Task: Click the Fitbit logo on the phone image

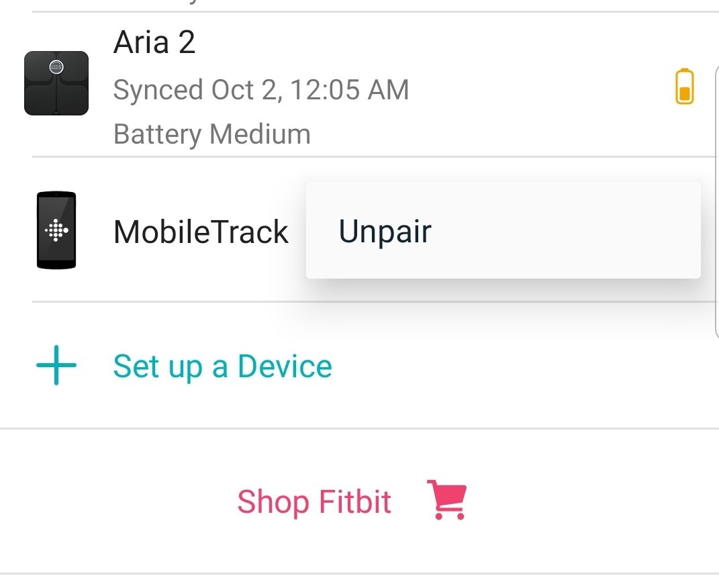Action: 56,231
